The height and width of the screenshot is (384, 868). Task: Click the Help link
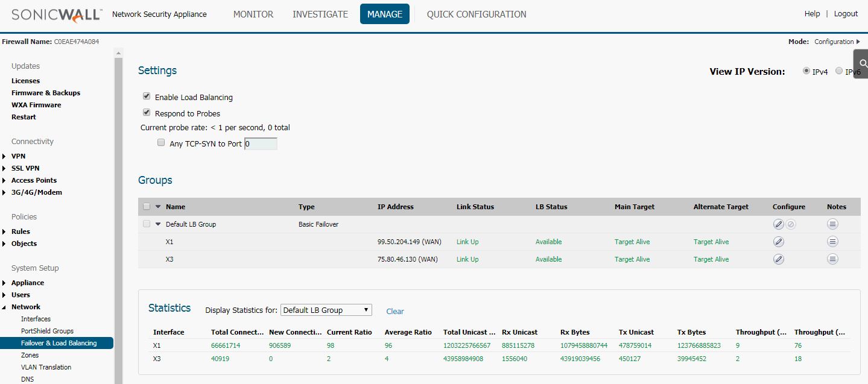coord(812,14)
